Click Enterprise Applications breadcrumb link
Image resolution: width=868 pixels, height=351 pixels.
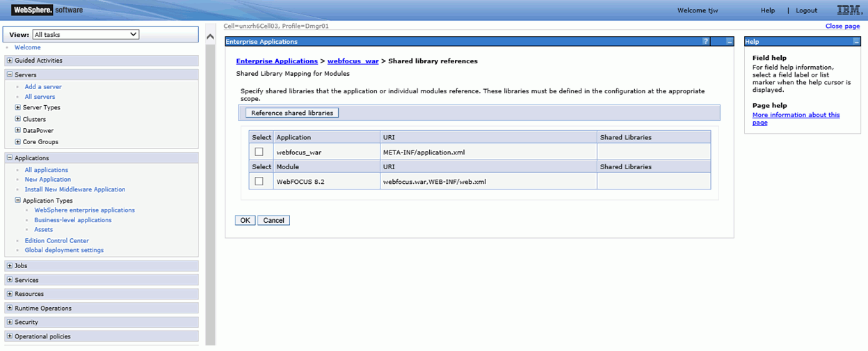tap(277, 61)
